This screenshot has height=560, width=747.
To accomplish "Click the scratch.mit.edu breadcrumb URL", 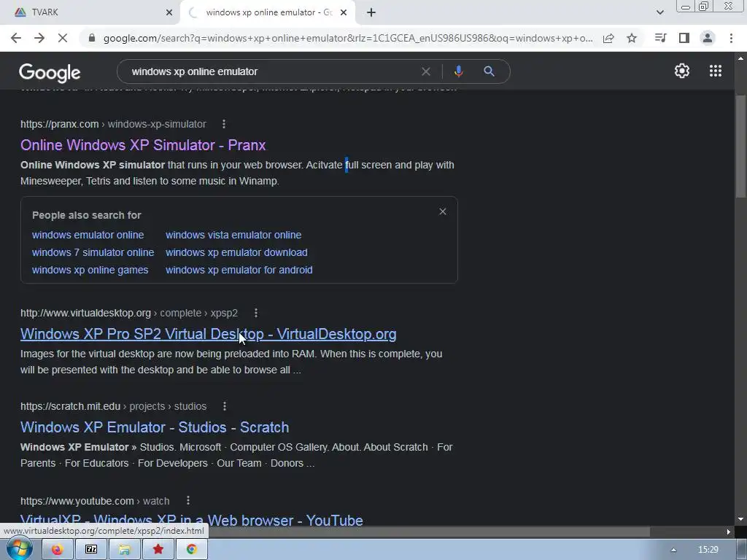I will 113,406.
